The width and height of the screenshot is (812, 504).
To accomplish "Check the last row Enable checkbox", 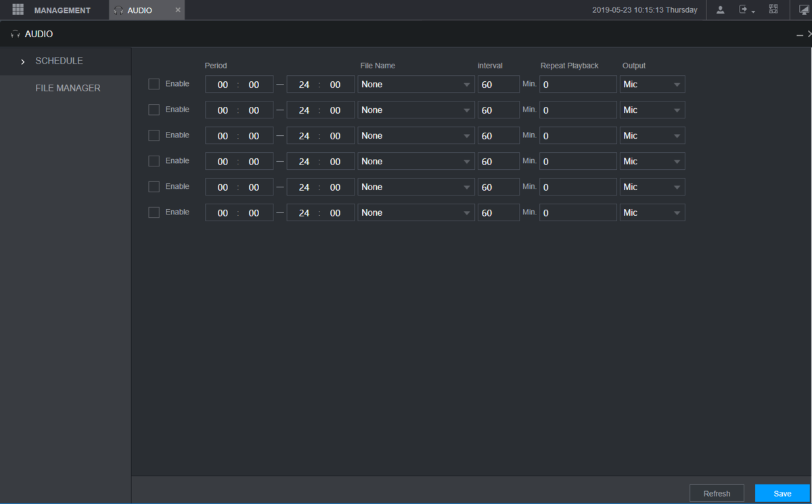I will pyautogui.click(x=154, y=212).
